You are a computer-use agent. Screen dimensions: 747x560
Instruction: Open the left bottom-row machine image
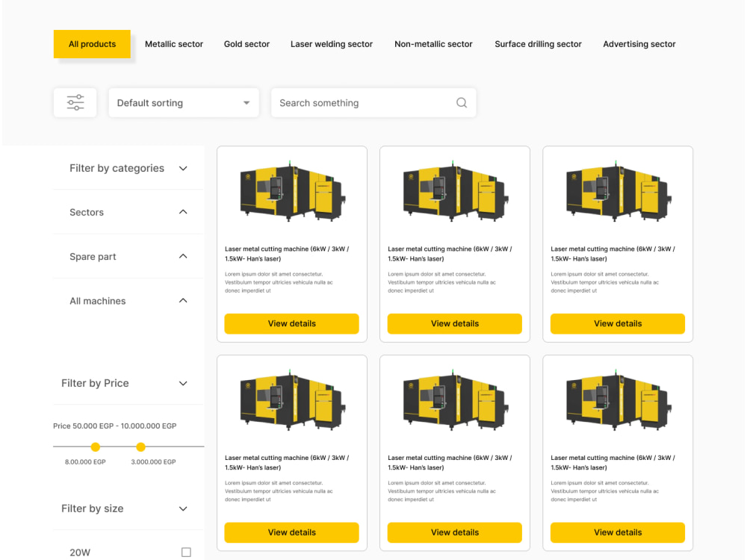[293, 400]
